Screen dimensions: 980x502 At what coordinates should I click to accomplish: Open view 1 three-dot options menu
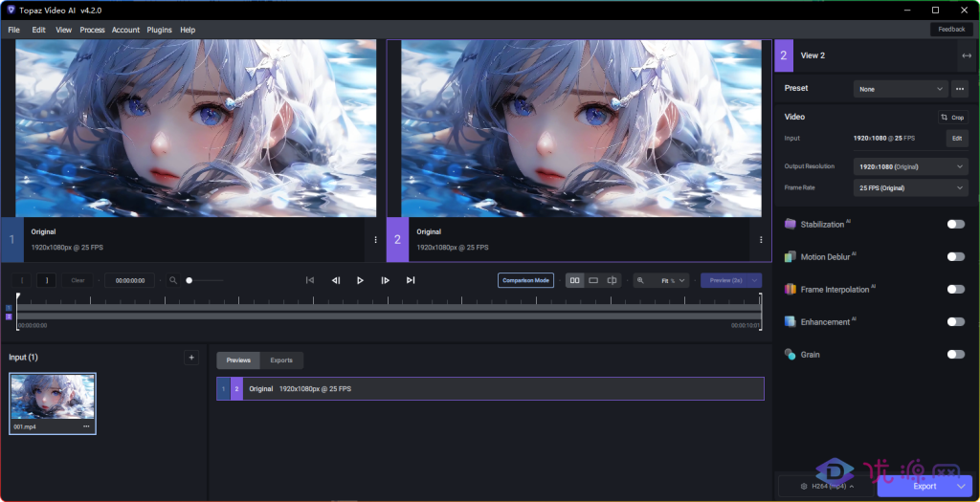point(375,240)
